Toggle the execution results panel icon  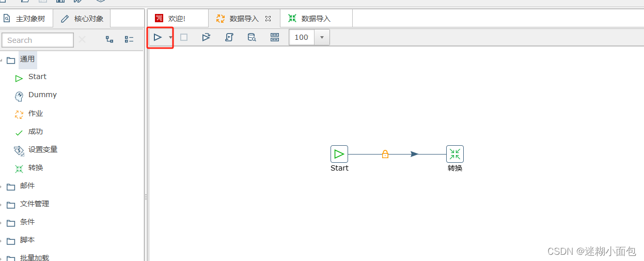click(275, 37)
